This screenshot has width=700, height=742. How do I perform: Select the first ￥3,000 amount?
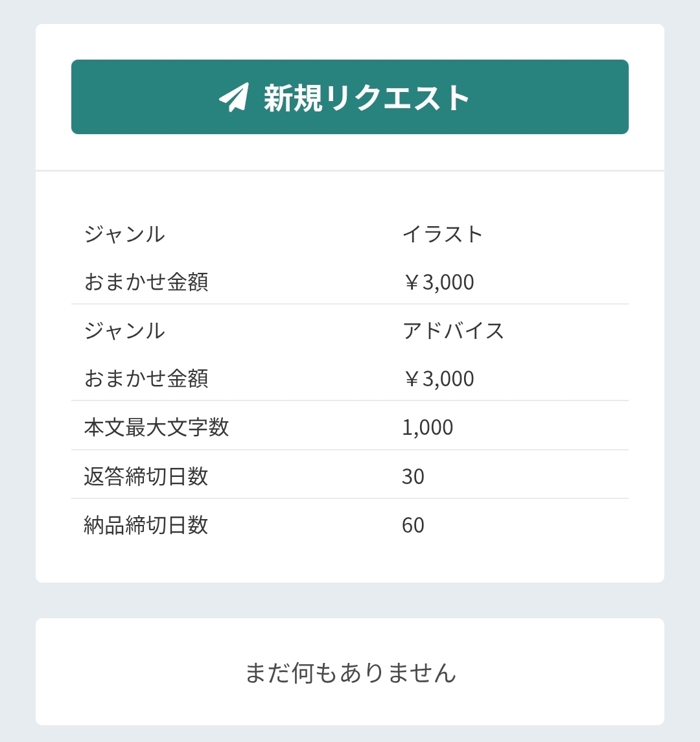click(438, 282)
